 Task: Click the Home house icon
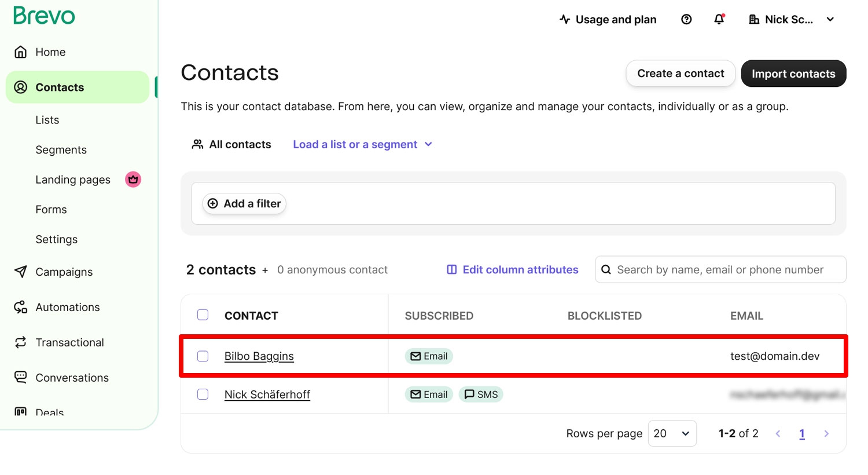coord(21,52)
